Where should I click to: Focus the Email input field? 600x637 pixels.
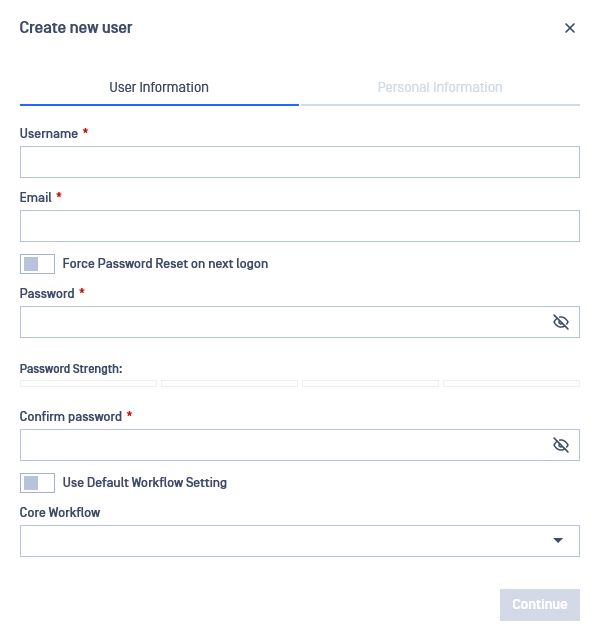[x=300, y=226]
